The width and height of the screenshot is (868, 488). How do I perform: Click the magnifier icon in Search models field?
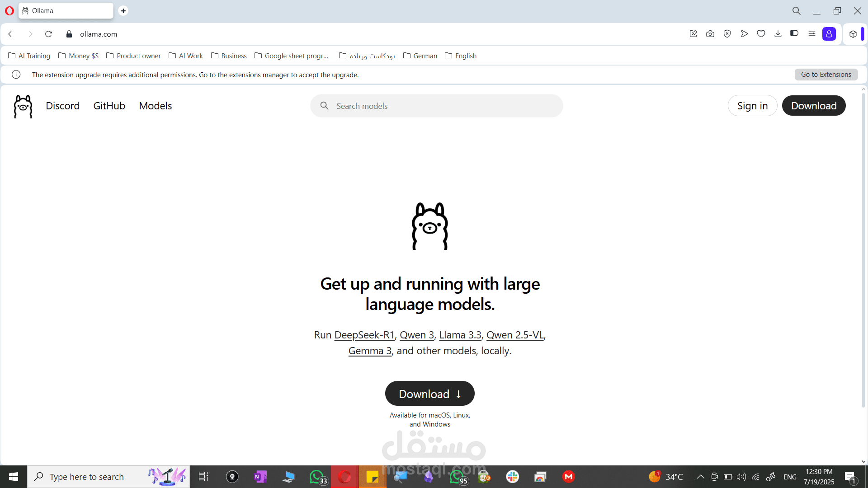(324, 106)
